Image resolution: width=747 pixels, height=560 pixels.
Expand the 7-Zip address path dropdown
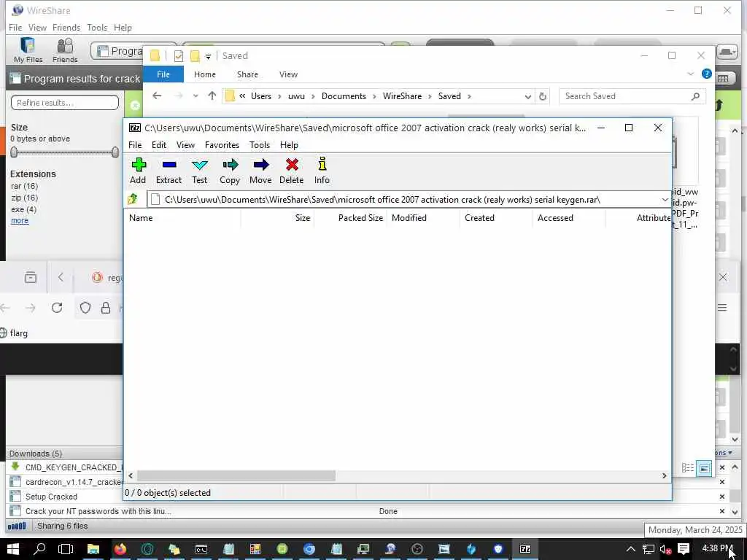pos(665,200)
